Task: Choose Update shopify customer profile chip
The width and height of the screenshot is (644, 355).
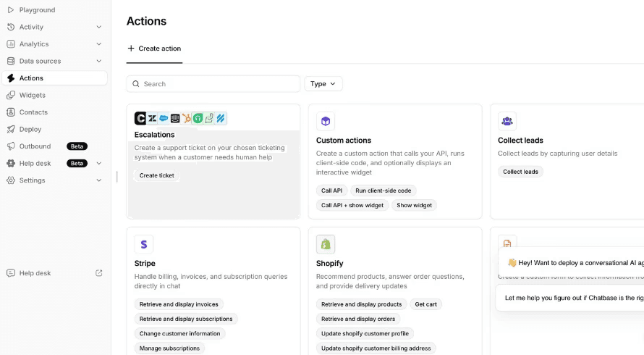Action: point(365,333)
